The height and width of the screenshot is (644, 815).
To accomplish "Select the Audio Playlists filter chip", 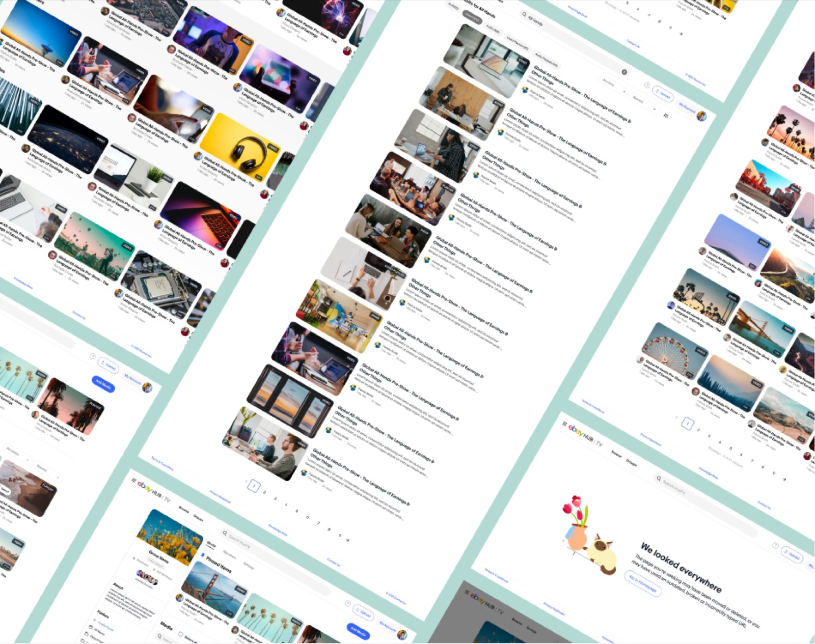I will click(546, 59).
